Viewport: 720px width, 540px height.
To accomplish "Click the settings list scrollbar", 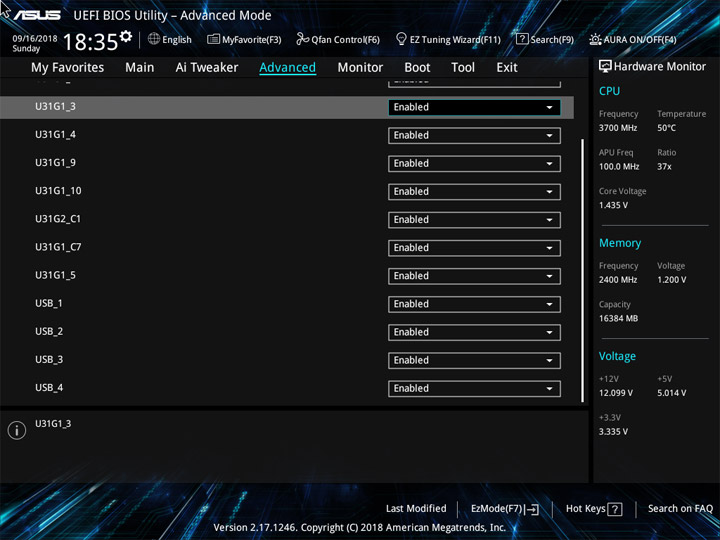I will (583, 270).
